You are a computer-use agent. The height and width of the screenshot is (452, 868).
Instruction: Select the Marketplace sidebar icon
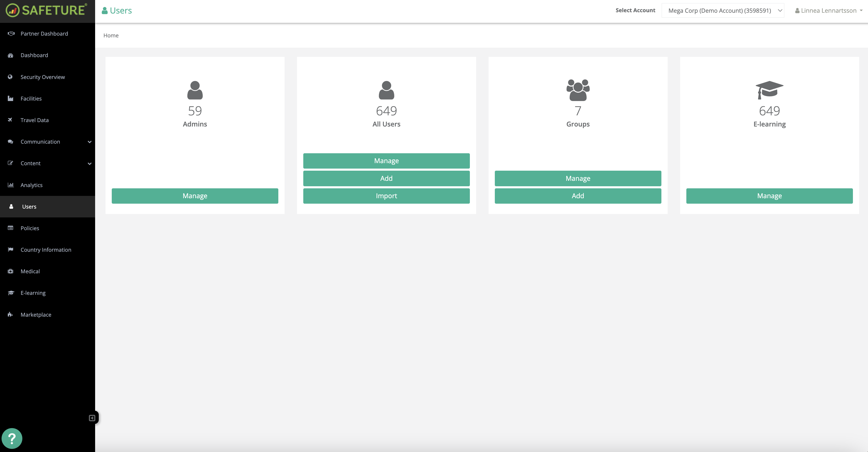point(10,314)
